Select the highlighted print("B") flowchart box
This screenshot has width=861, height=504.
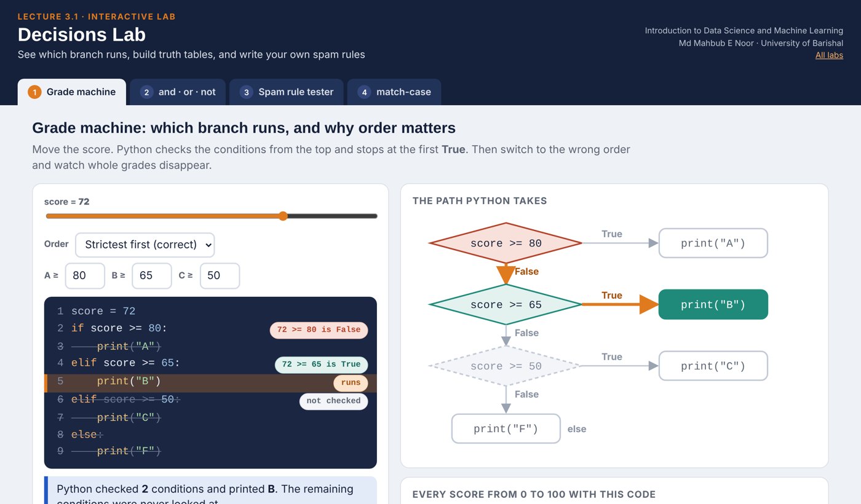pyautogui.click(x=713, y=305)
